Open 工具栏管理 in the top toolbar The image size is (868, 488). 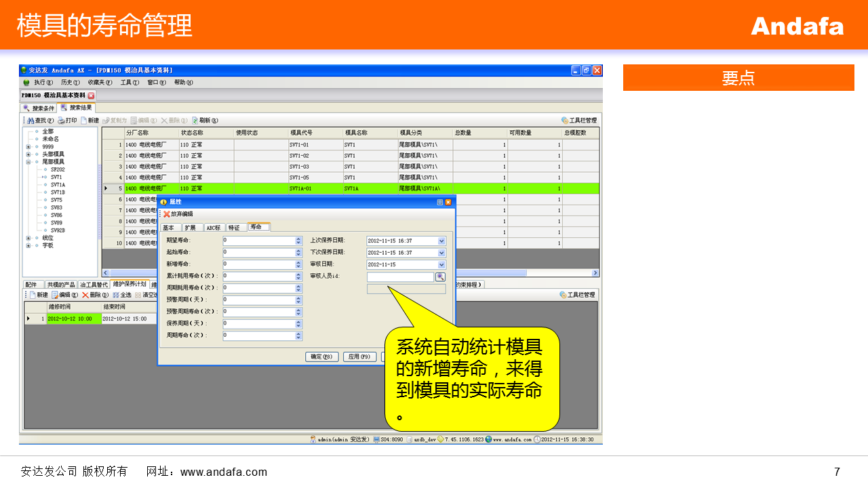(x=578, y=121)
